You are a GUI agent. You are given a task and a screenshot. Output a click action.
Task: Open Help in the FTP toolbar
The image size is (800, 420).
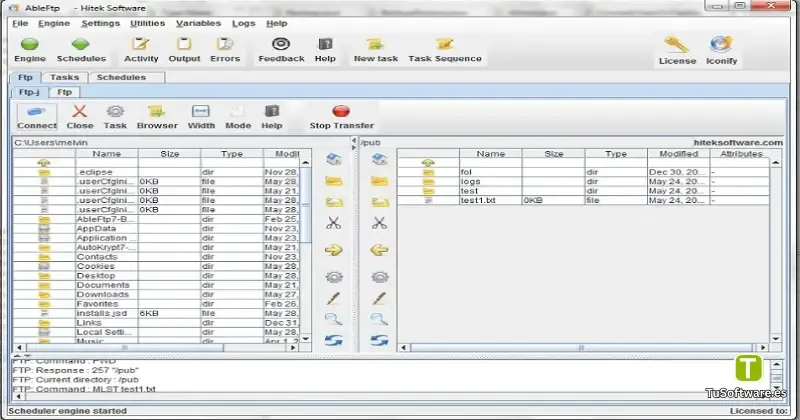271,117
